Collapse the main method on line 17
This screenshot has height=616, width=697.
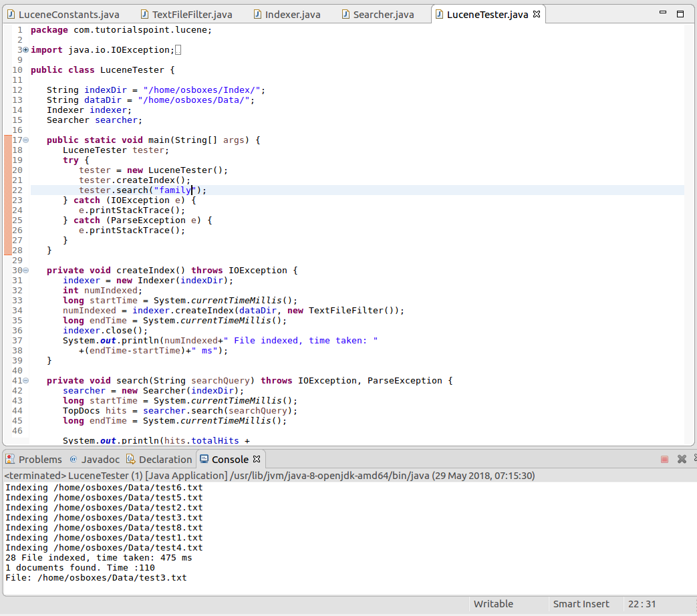26,140
